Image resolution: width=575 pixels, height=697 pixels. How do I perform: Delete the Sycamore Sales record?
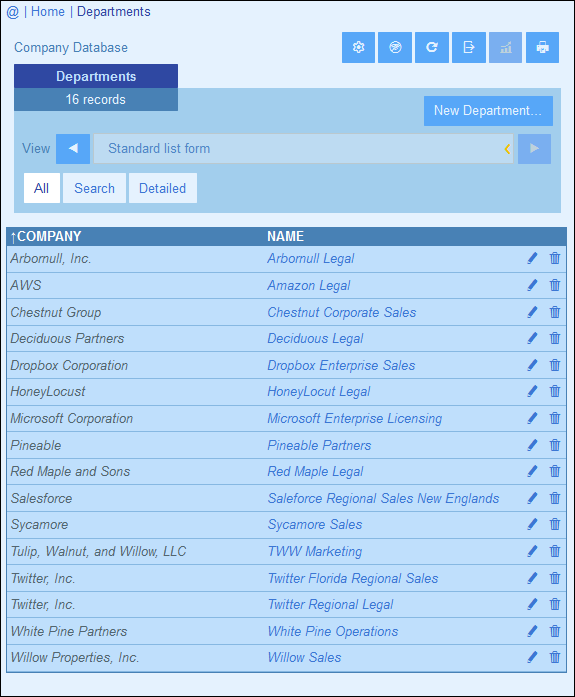coord(555,524)
